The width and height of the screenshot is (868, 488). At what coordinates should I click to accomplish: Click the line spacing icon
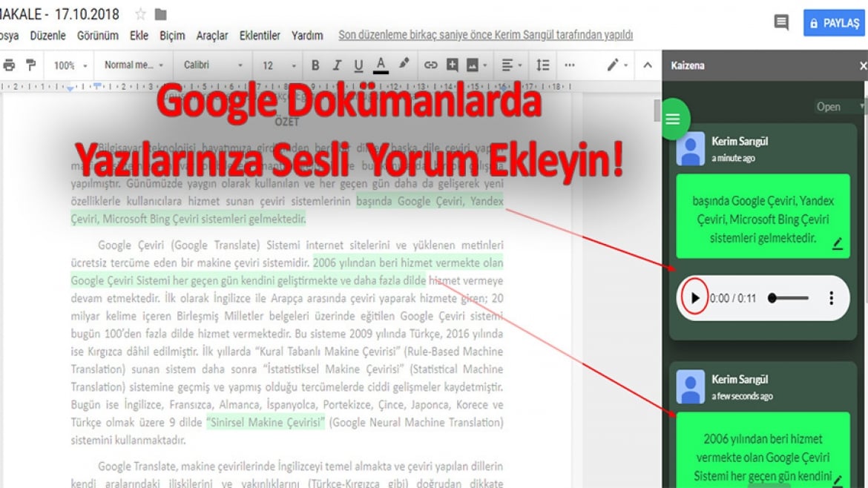(542, 65)
